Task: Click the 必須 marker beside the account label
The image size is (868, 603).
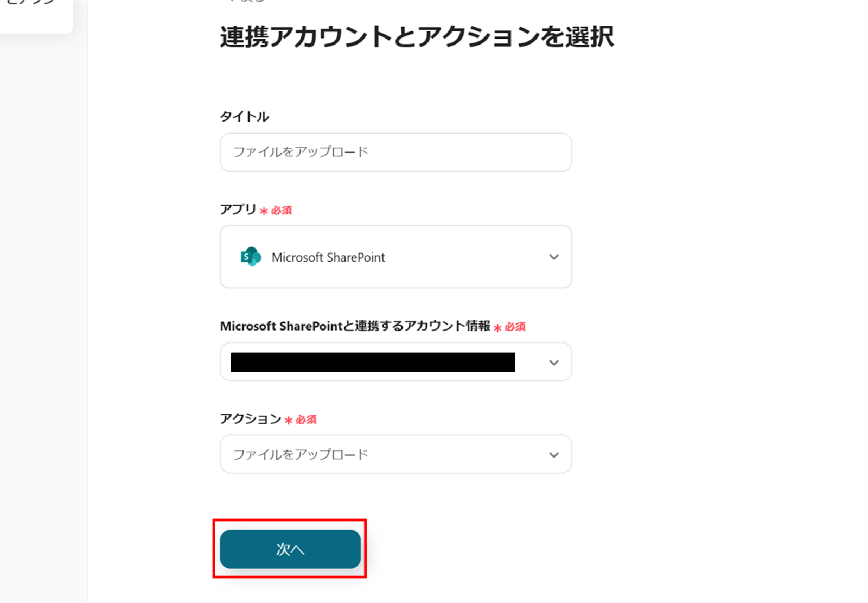Action: [x=514, y=327]
